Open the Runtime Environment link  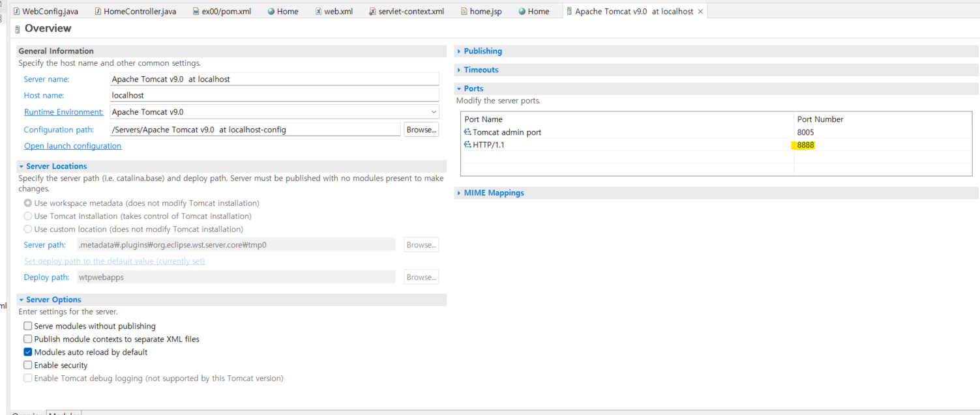coord(64,112)
